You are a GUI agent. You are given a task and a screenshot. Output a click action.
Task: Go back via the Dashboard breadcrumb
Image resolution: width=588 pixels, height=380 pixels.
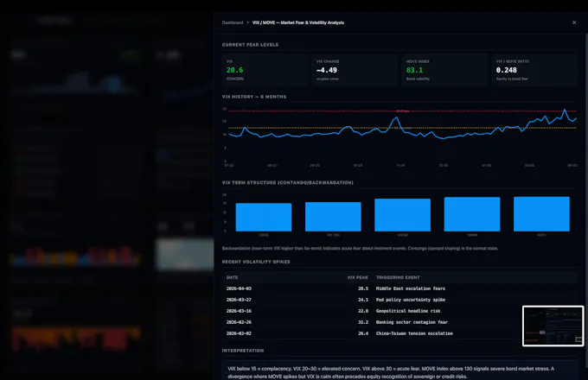coord(233,22)
